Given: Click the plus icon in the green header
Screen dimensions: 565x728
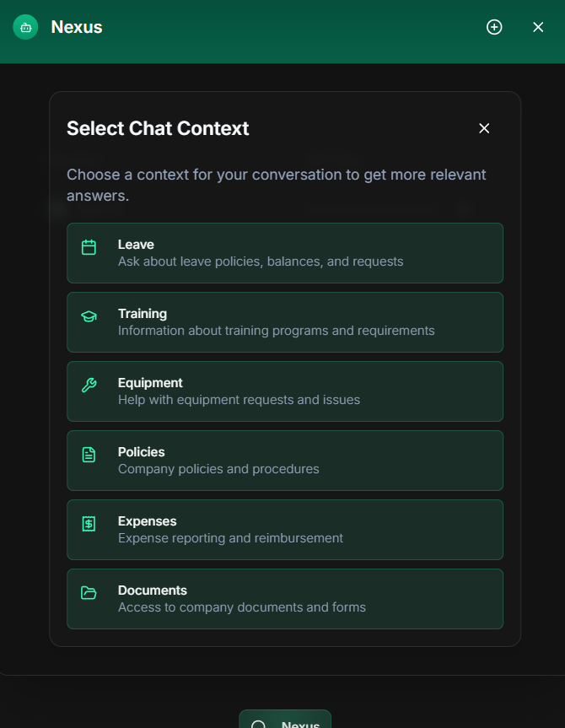Looking at the screenshot, I should click(x=494, y=26).
